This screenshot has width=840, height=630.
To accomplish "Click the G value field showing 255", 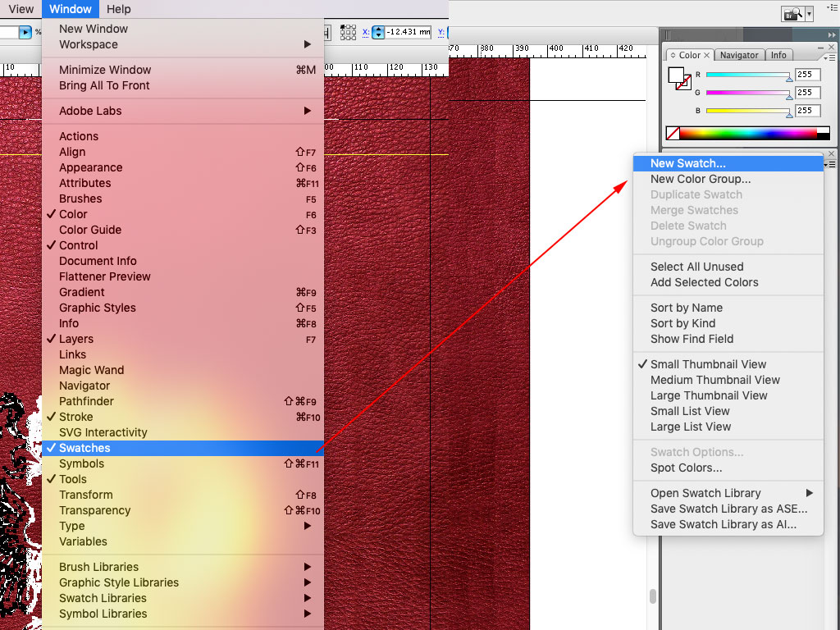I will (x=807, y=93).
